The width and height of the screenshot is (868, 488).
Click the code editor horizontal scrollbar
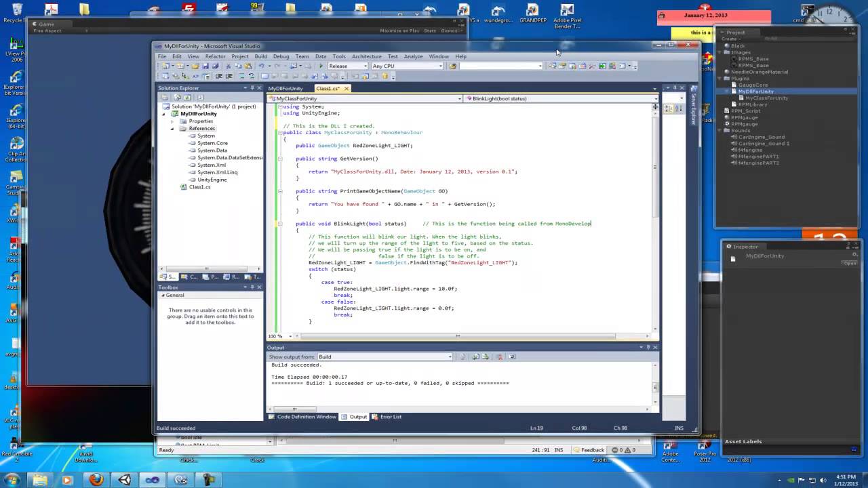pos(457,336)
